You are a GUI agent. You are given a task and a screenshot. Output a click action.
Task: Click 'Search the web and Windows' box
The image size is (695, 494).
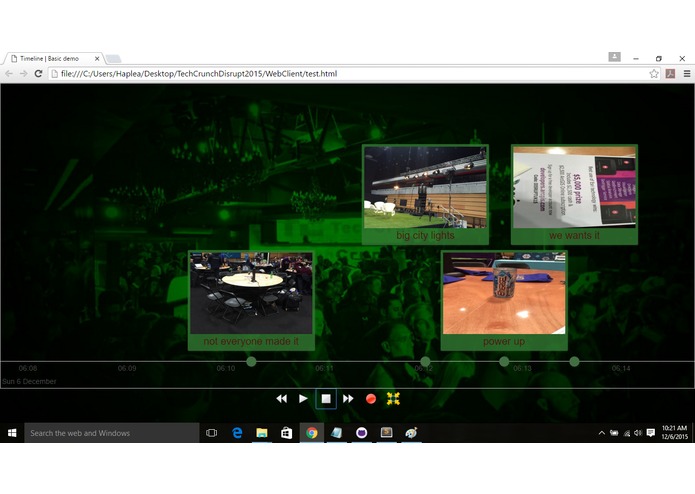(x=112, y=433)
